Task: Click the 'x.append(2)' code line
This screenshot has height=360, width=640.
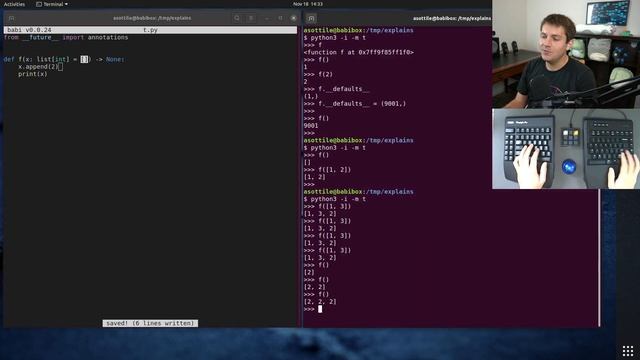Action: click(x=38, y=67)
